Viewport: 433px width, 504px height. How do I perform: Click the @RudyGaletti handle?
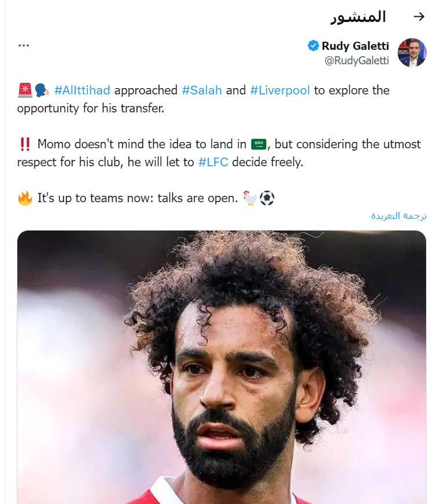pos(357,61)
